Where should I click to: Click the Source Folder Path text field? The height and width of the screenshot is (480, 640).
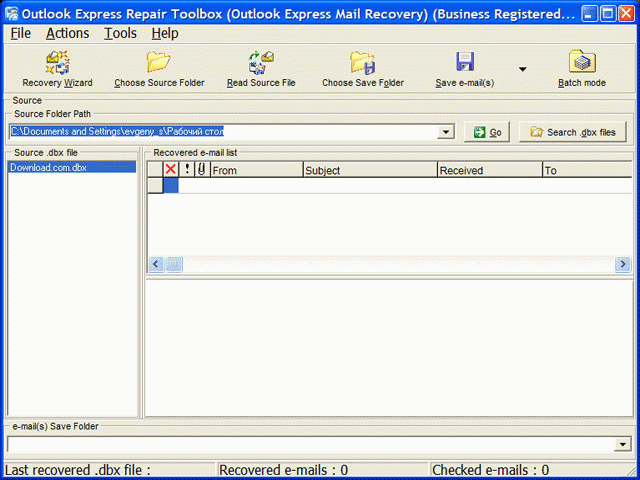pos(223,132)
